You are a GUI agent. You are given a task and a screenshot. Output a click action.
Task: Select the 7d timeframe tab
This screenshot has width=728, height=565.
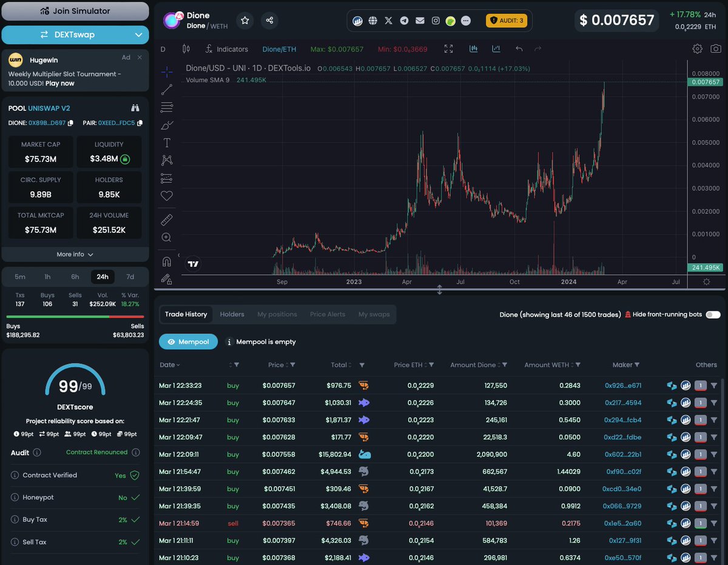[x=130, y=277]
